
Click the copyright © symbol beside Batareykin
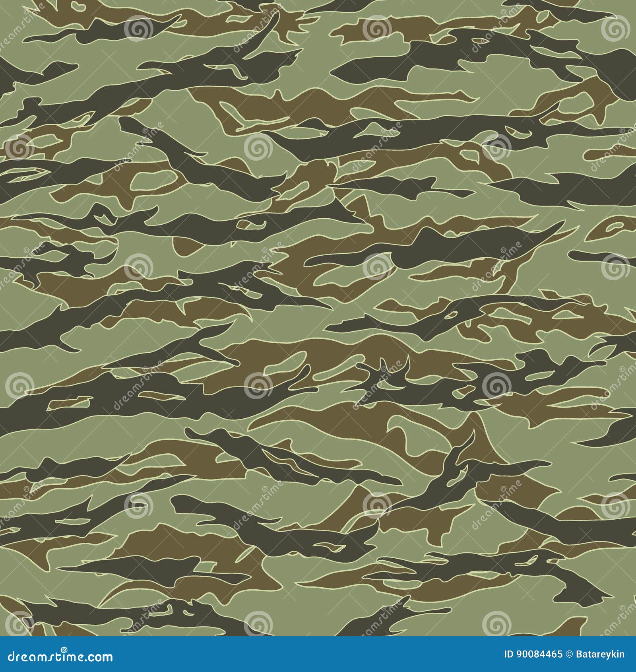point(570,654)
